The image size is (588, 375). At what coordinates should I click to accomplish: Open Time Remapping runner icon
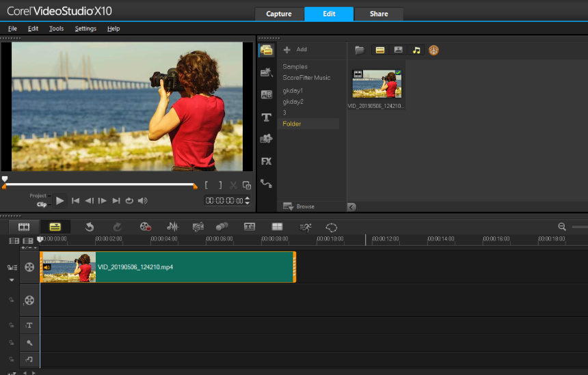pyautogui.click(x=306, y=227)
